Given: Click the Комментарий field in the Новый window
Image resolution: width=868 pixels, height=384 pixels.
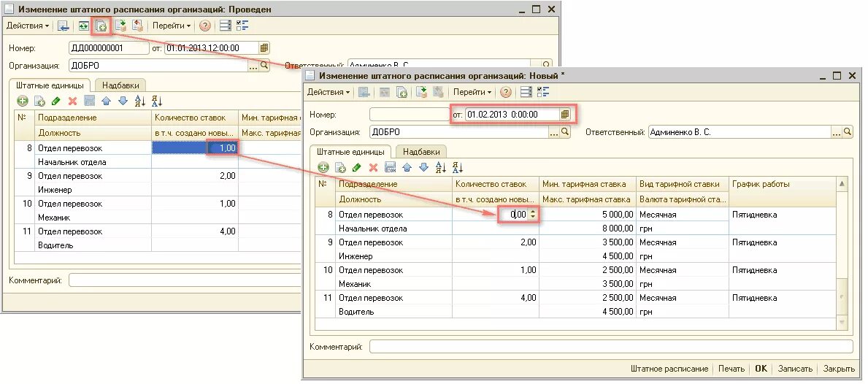Looking at the screenshot, I should [611, 347].
